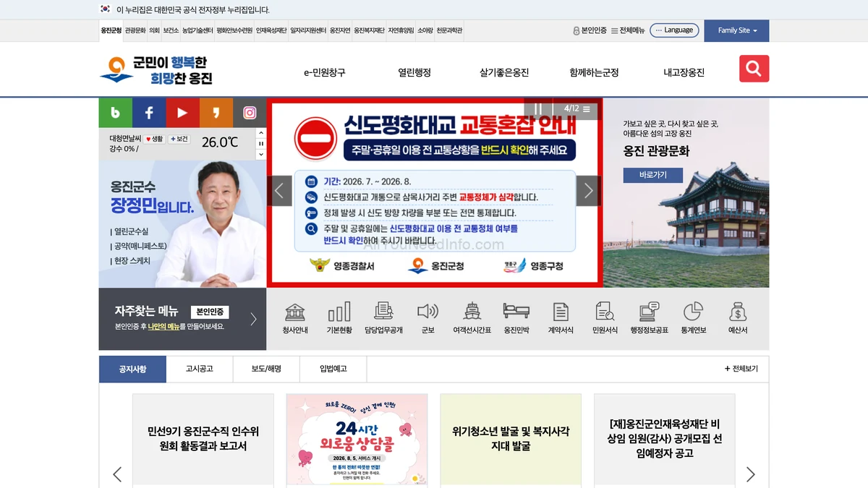
Task: Open 위기청소년 발굴 notice card
Action: (511, 440)
